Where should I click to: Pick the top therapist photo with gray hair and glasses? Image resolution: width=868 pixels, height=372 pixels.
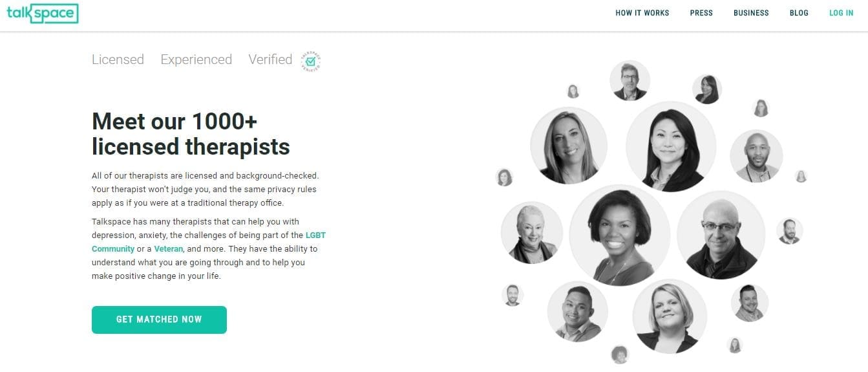pos(630,80)
